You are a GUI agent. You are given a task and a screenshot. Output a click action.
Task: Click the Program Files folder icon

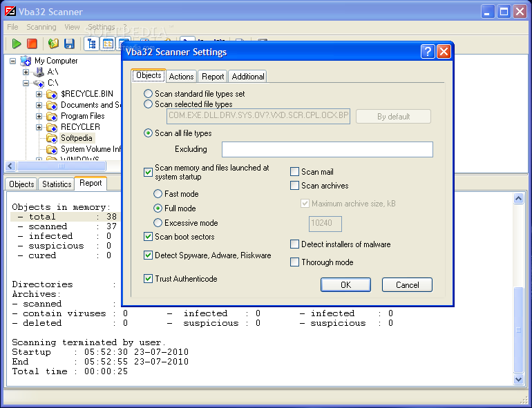click(52, 117)
